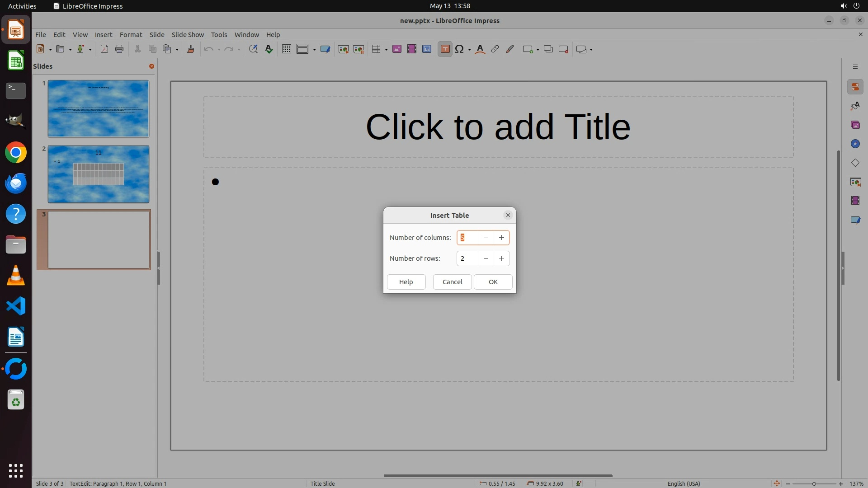
Task: Close the Slides panel with red button
Action: [152, 66]
